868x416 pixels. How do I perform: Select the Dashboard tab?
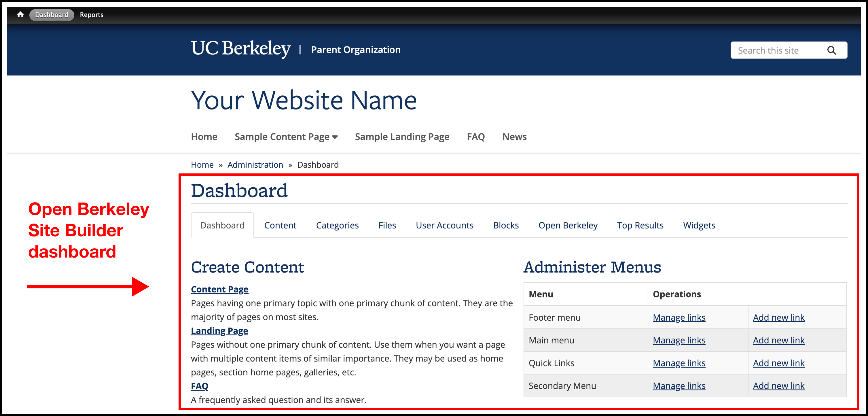[x=222, y=225]
